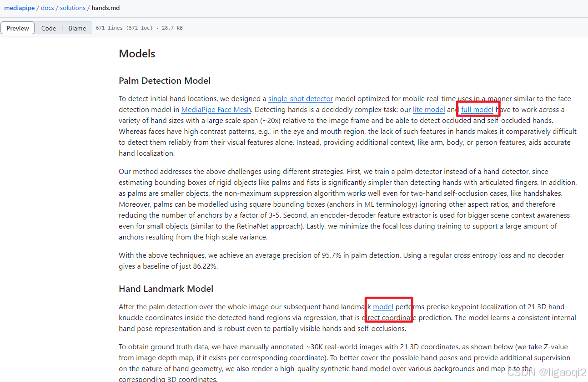Click the hands.md file name in breadcrumb
The height and width of the screenshot is (382, 588).
tap(106, 8)
